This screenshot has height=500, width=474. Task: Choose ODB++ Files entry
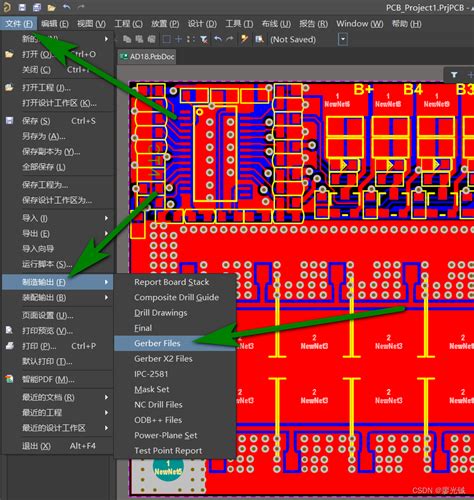click(175, 420)
